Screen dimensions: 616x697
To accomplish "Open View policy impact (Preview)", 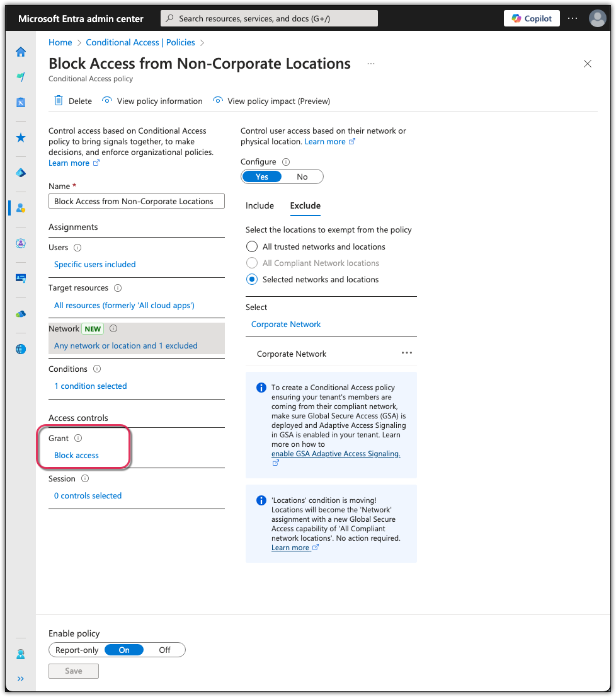I will click(271, 101).
